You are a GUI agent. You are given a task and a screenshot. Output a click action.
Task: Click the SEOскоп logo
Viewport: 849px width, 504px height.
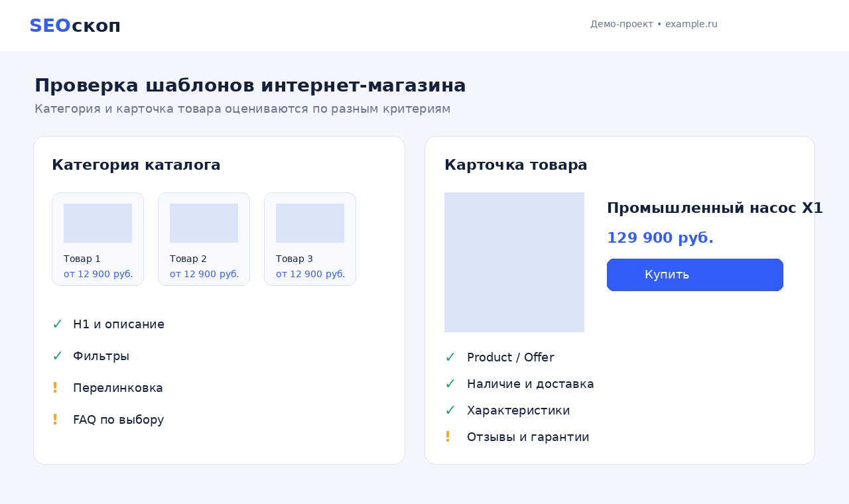coord(75,26)
